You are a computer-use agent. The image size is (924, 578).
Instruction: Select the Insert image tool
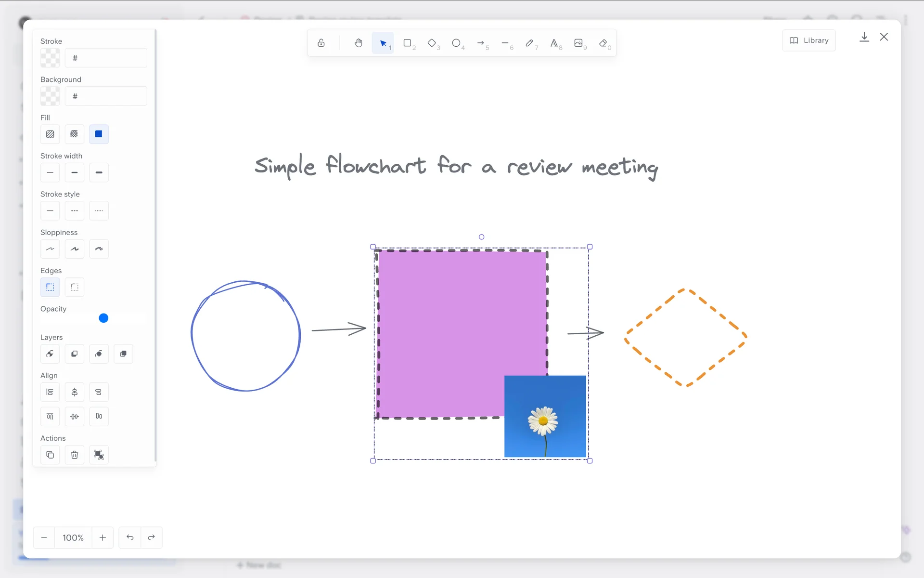click(x=578, y=43)
